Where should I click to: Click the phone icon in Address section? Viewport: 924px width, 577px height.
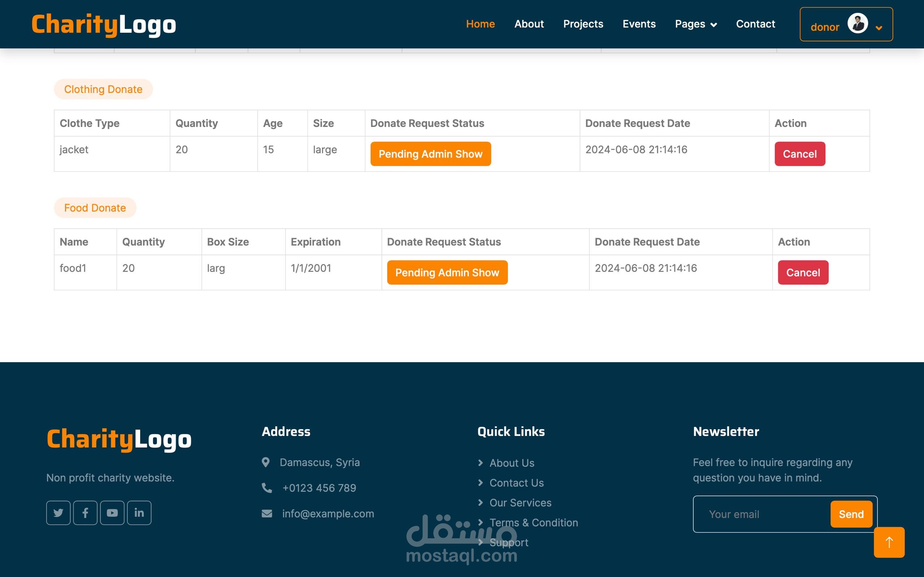pos(267,488)
